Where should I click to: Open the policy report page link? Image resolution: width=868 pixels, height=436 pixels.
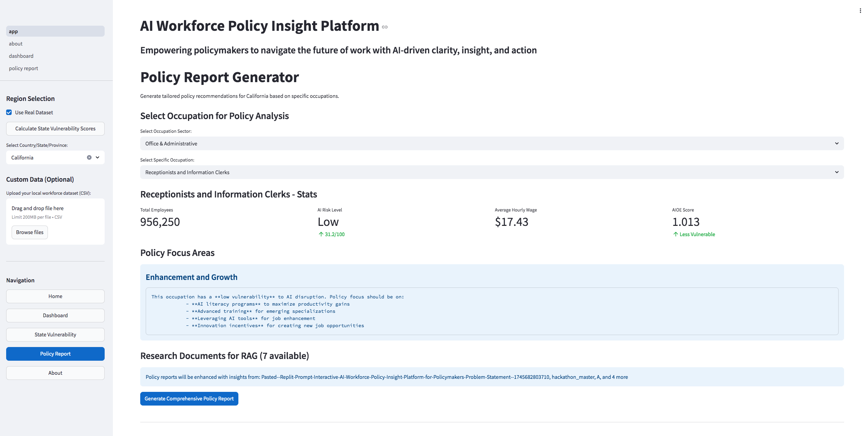pos(24,68)
